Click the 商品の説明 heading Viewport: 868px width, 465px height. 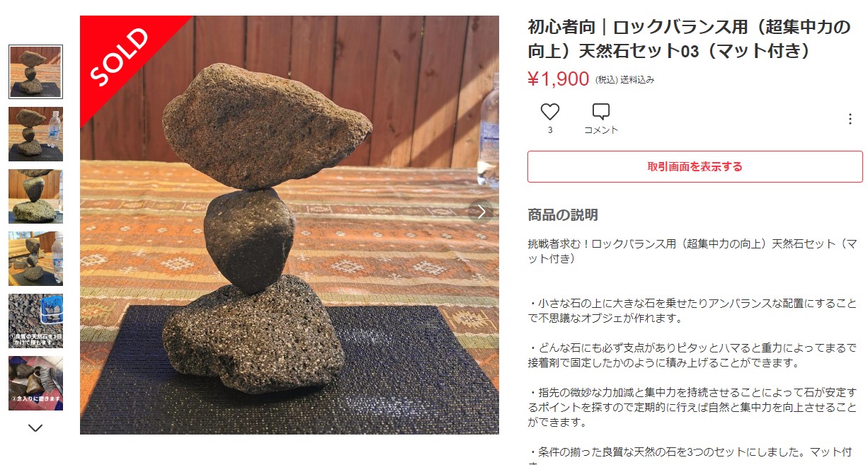(563, 215)
